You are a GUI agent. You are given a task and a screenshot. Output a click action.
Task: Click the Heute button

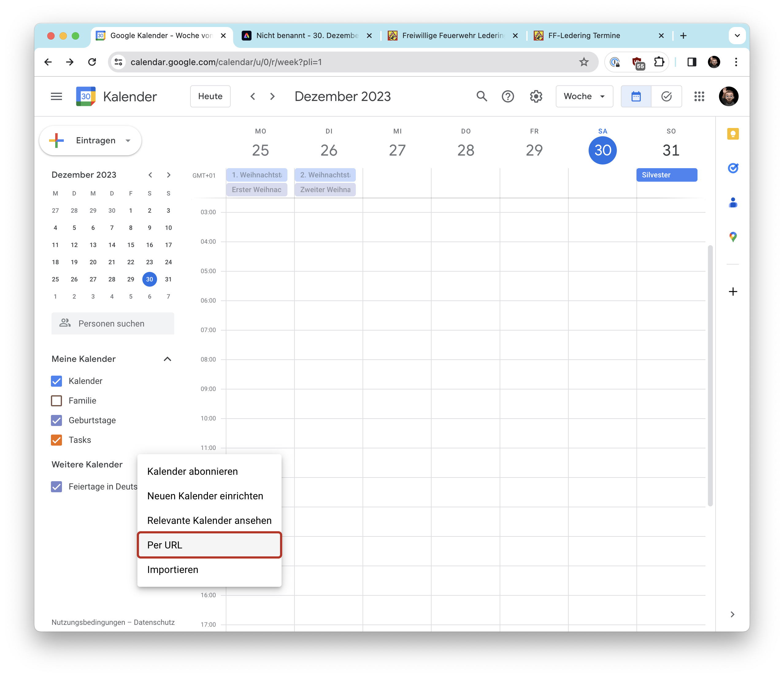[x=210, y=96]
